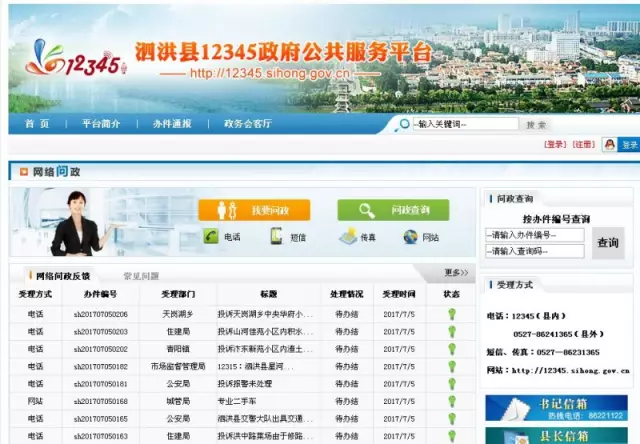The width and height of the screenshot is (640, 444).
Task: Select the 网络问政反馈 tab
Action: 62,276
